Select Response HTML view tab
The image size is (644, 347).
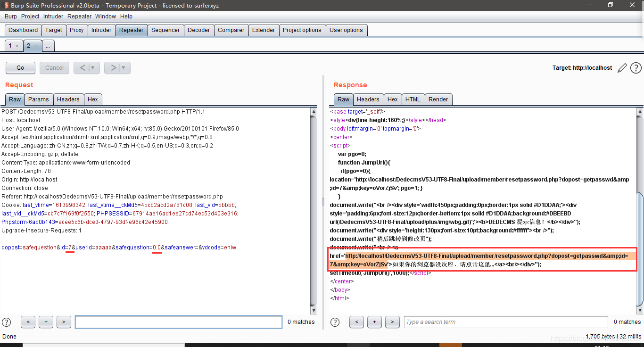[413, 99]
